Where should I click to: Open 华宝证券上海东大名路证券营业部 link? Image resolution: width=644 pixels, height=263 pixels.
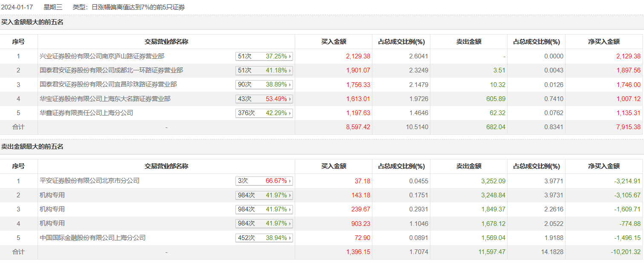coord(105,99)
